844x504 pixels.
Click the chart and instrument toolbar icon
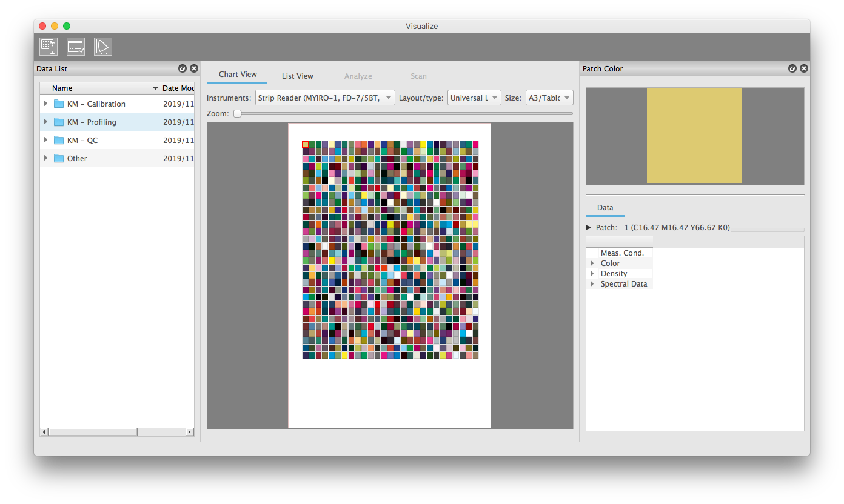[x=49, y=47]
